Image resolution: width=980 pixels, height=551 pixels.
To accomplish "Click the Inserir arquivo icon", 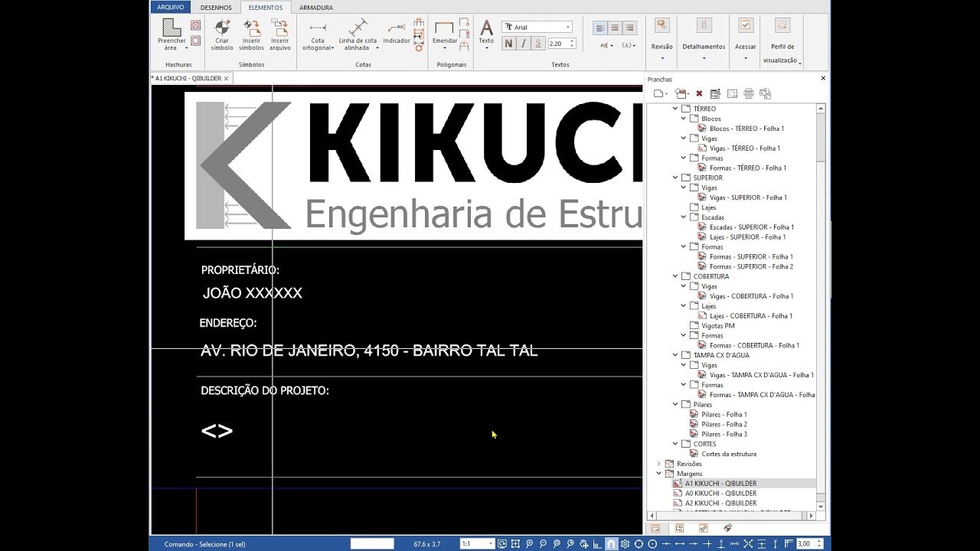I will point(279,34).
